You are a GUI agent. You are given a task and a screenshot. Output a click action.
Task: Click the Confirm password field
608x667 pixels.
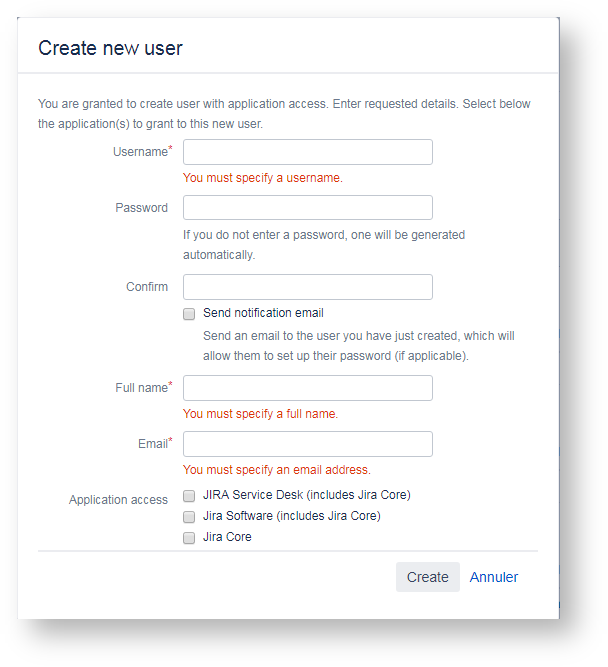307,287
